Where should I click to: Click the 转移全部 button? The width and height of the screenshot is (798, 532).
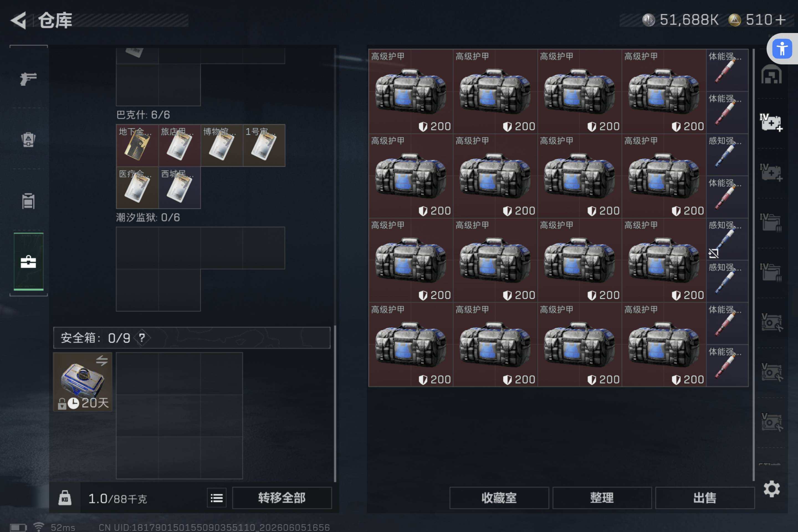point(282,498)
